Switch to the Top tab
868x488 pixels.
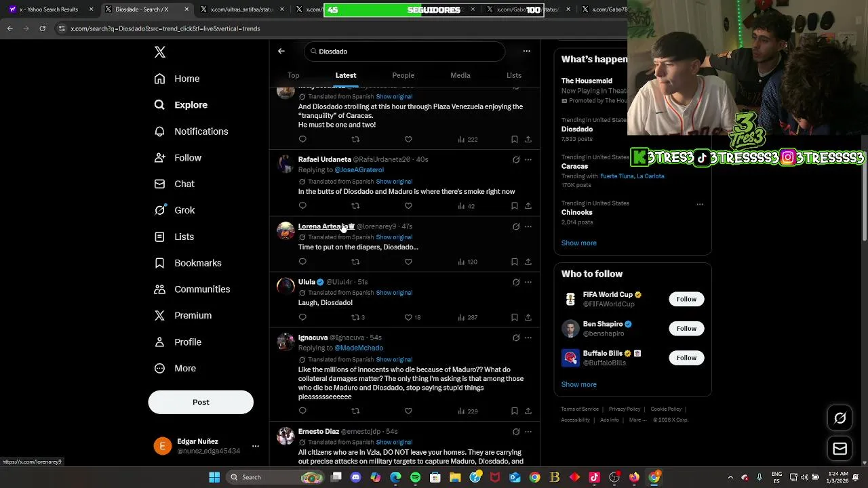293,75
